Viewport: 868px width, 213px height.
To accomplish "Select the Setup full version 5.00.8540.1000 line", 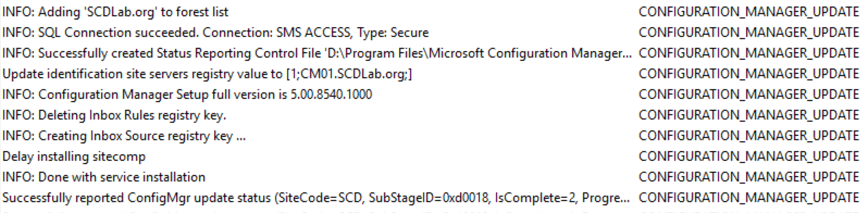I will 187,95.
